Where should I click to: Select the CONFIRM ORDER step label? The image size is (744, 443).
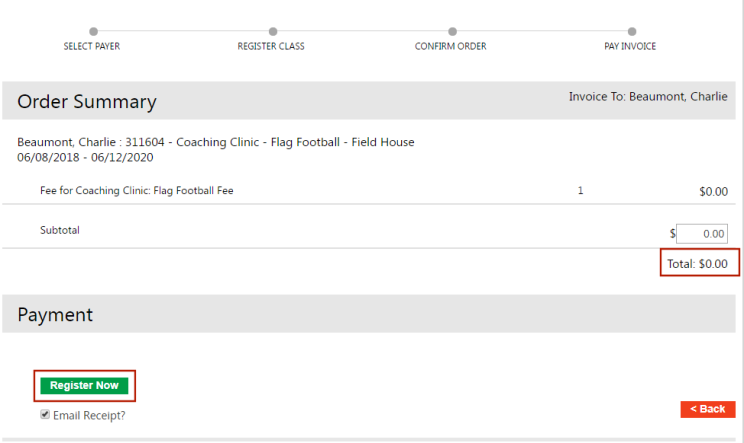[451, 46]
